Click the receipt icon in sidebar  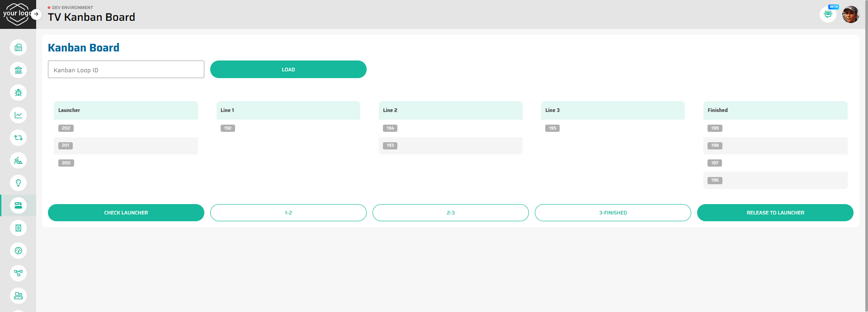click(18, 228)
